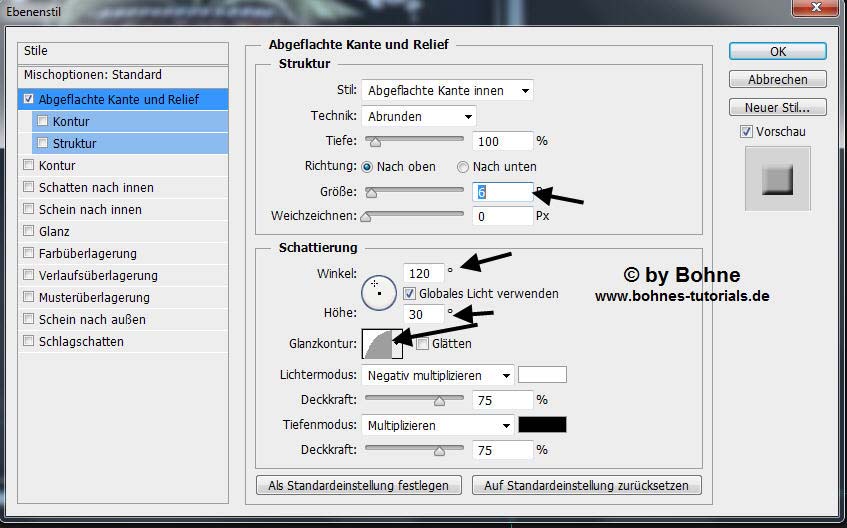Enable the Glätten checkbox
The height and width of the screenshot is (528, 847).
422,344
